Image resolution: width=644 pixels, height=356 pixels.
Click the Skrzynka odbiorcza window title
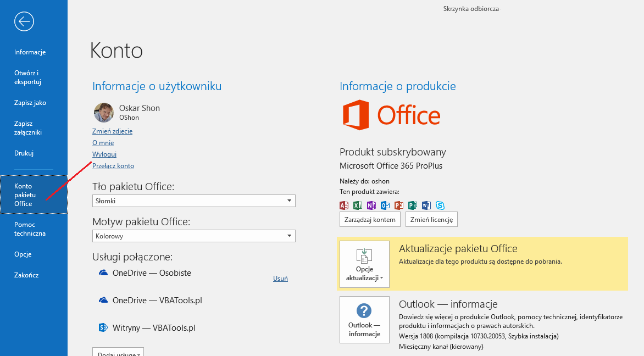(471, 9)
